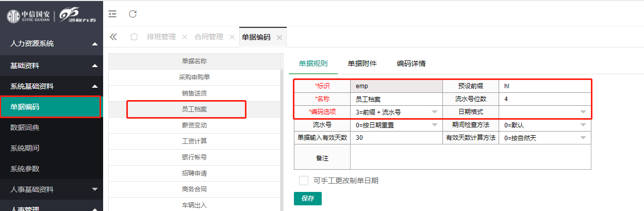Select 薪资变动 in the document list
This screenshot has width=644, height=211.
tap(194, 125)
